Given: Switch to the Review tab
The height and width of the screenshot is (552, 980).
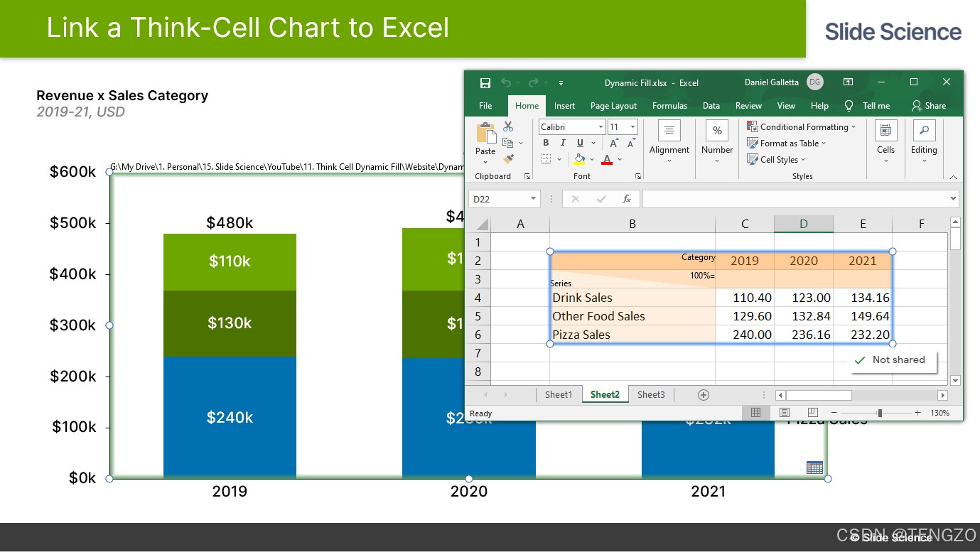Looking at the screenshot, I should (x=748, y=106).
